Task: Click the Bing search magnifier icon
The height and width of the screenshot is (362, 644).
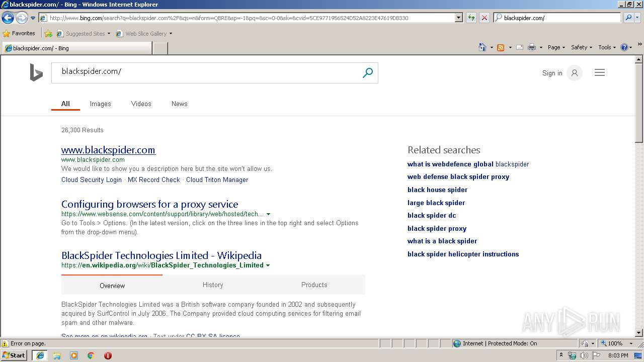Action: tap(368, 73)
